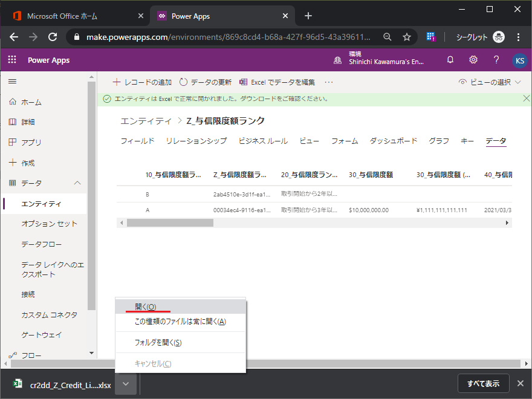Click the zoom magnifier icon in address bar
532x399 pixels.
(387, 37)
